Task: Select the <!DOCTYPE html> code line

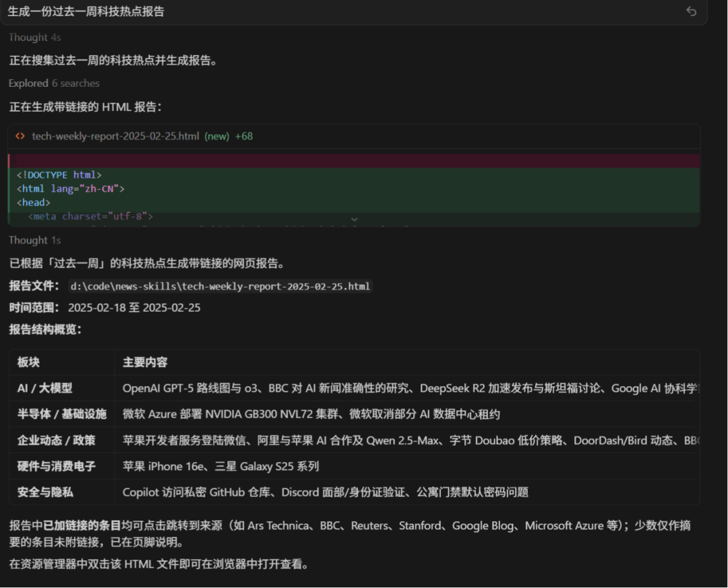Action: point(59,175)
